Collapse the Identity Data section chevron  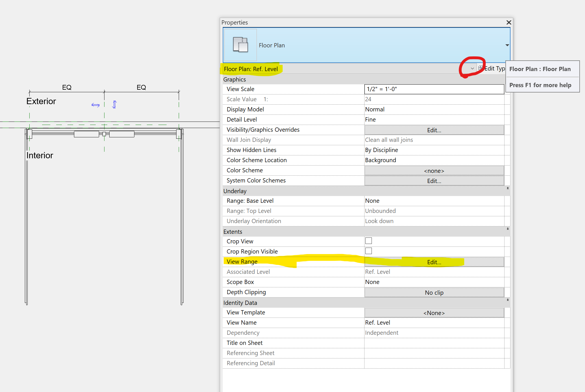tap(508, 300)
